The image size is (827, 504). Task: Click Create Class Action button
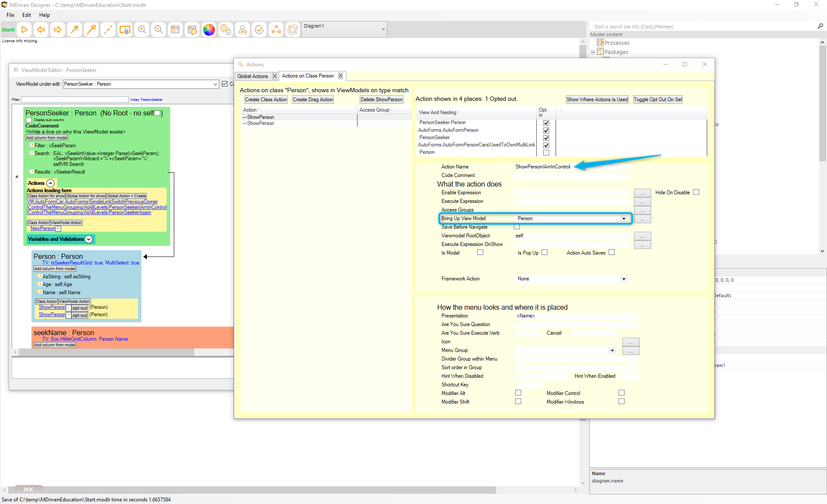point(266,100)
